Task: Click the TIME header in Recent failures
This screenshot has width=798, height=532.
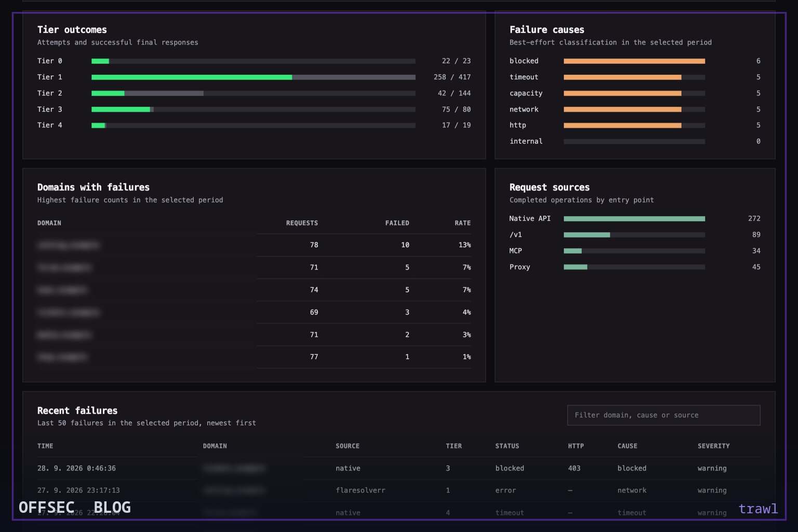Action: pos(45,446)
